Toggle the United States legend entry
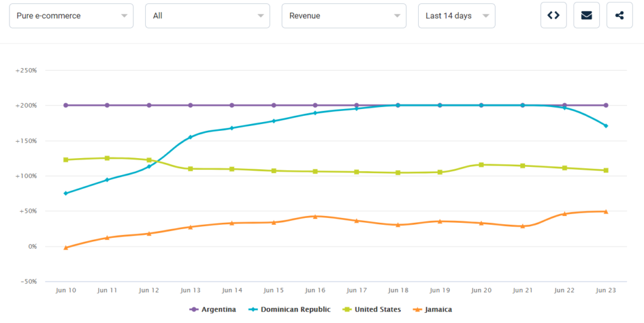This screenshot has width=644, height=323. point(372,309)
